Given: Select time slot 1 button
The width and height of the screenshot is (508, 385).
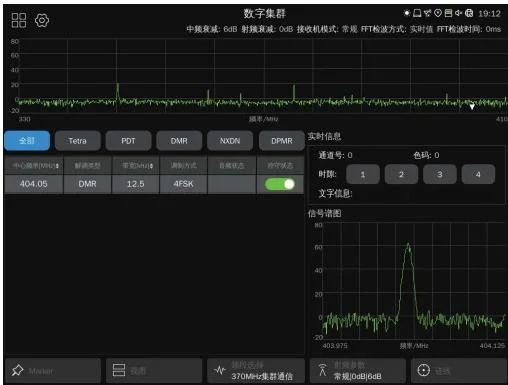Looking at the screenshot, I should pyautogui.click(x=363, y=174).
